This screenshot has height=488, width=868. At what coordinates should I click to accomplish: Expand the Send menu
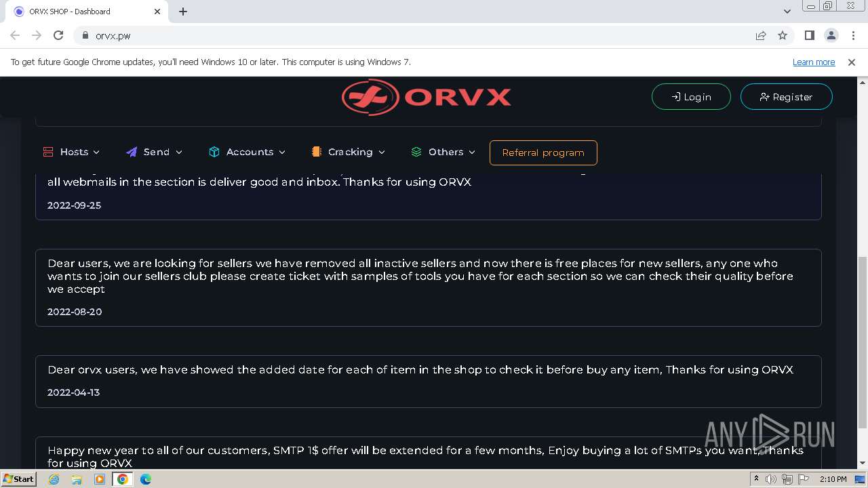(154, 152)
